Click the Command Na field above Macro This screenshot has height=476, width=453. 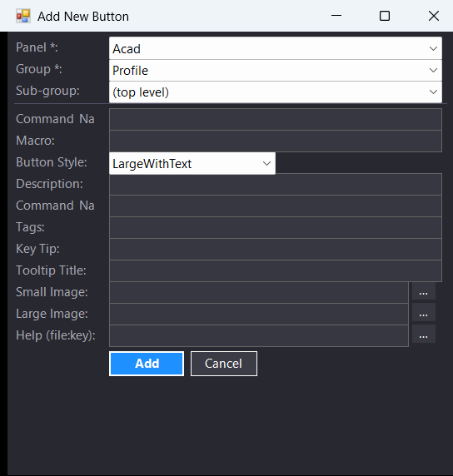[x=276, y=120]
